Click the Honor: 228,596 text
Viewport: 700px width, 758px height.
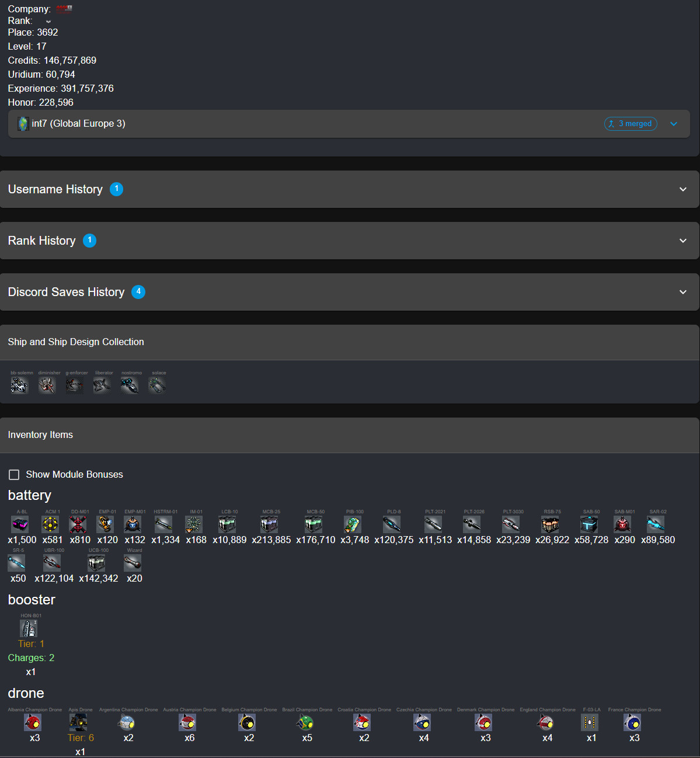[x=40, y=102]
